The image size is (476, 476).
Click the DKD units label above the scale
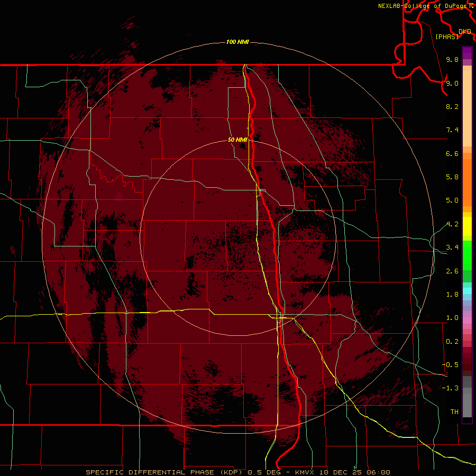(464, 31)
